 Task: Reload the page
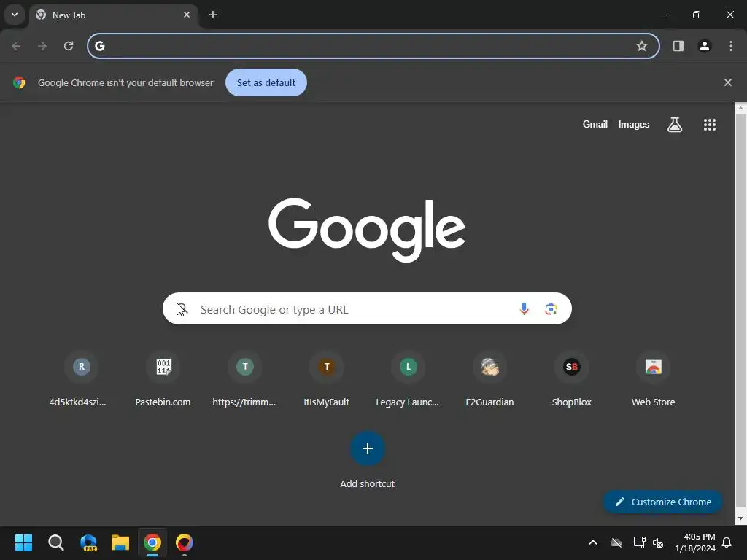pyautogui.click(x=69, y=46)
